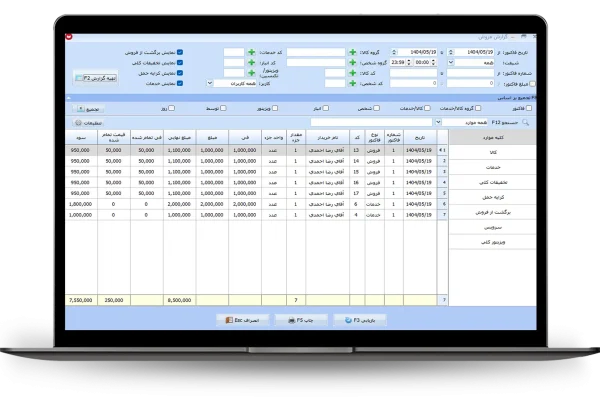Click the سود column header
This screenshot has width=600, height=400.
(81, 139)
